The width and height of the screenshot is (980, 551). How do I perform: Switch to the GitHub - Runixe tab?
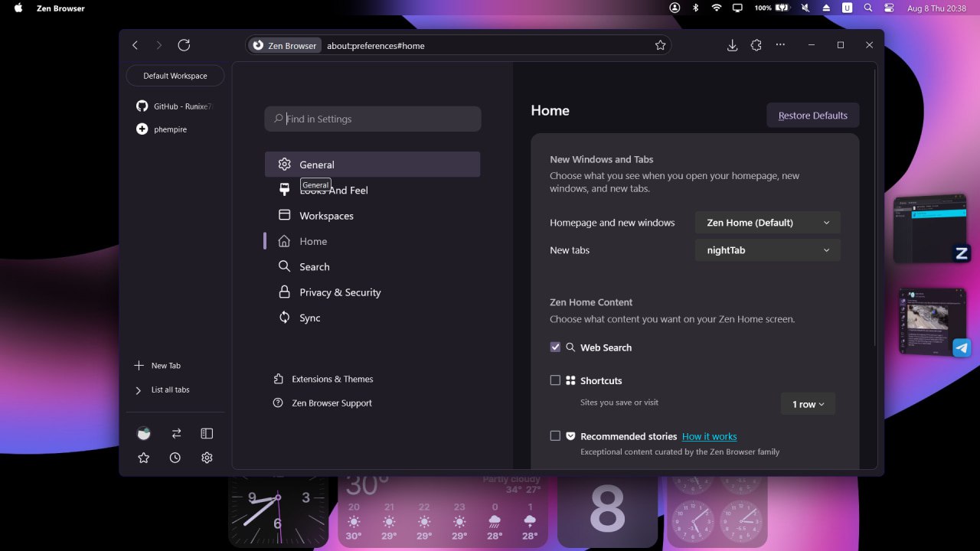tap(175, 106)
